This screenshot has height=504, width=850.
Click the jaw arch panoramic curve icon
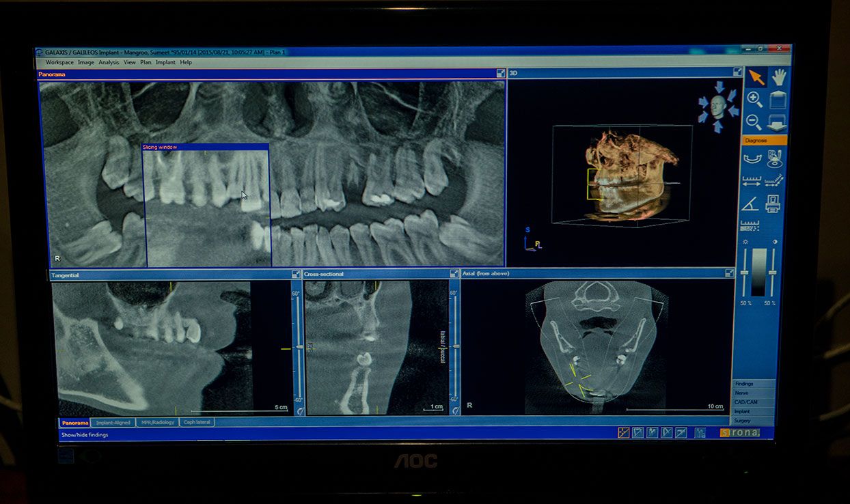click(752, 158)
